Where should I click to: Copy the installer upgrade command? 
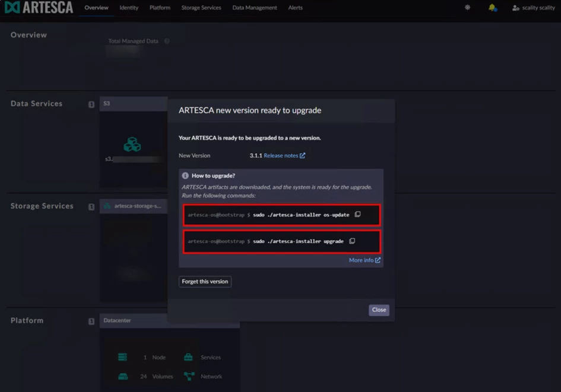(x=352, y=241)
